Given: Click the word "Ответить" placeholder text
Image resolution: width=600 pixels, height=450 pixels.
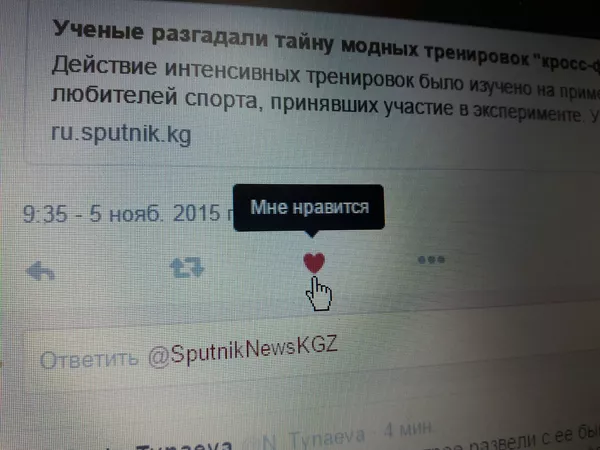Looking at the screenshot, I should [88, 359].
